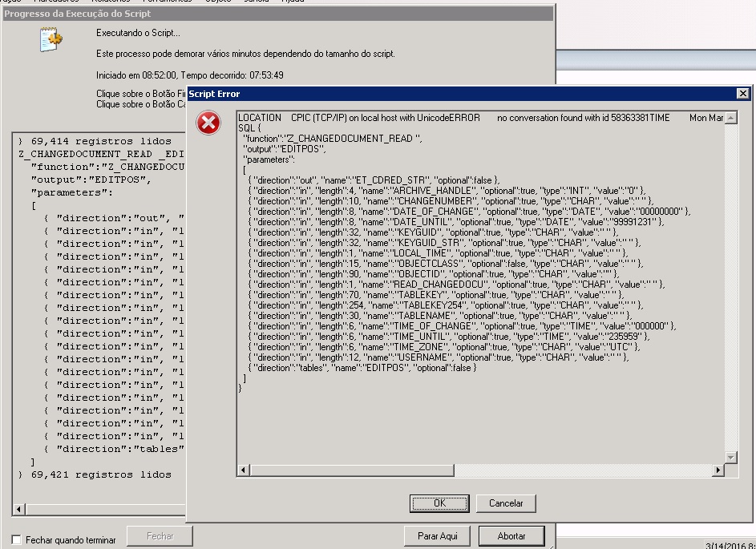This screenshot has width=756, height=549.
Task: Click the red error icon in Script Error
Action: (208, 123)
